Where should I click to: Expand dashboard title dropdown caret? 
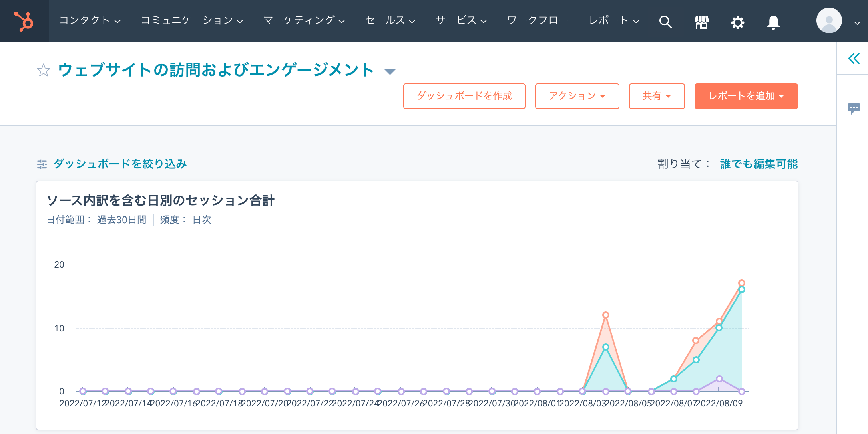point(390,71)
